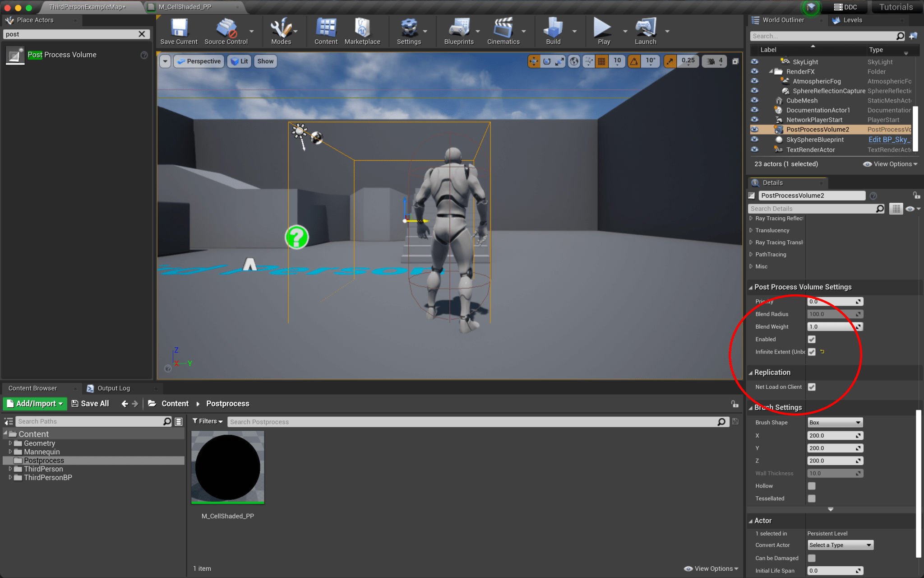Screen dimensions: 924x578
Task: Open the Convert Actor Select a Type dropdown
Action: [x=840, y=545]
